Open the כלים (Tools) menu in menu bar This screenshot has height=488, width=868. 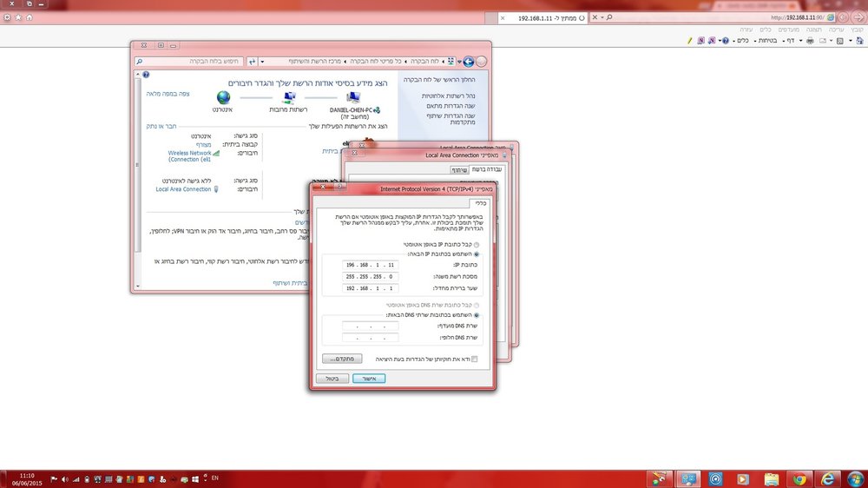[765, 30]
